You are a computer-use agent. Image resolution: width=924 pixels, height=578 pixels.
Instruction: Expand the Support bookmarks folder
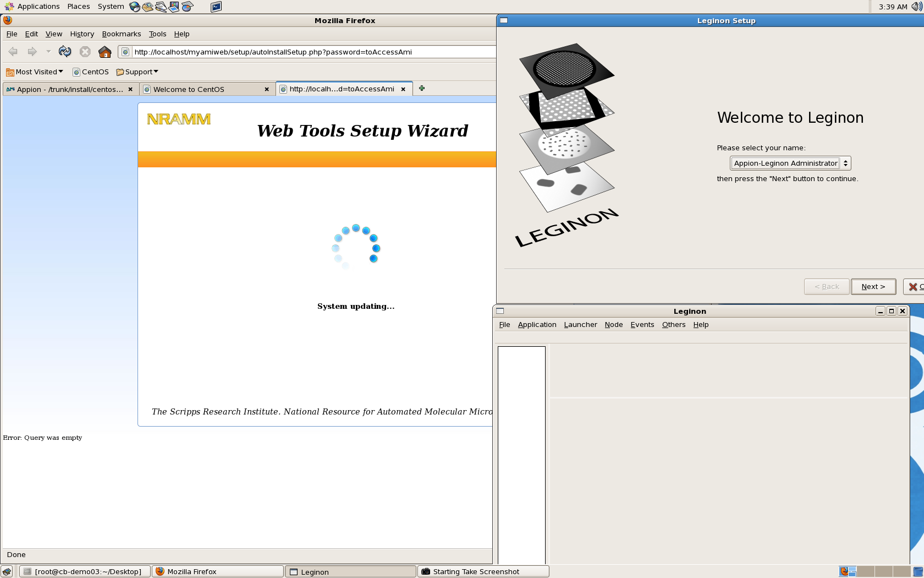click(137, 72)
